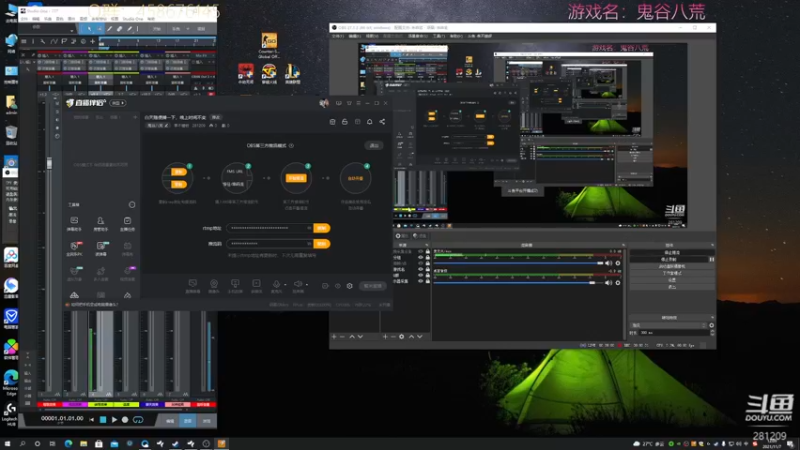
Task: Click the microphone icon in Douyu companion bottom bar
Action: [276, 284]
